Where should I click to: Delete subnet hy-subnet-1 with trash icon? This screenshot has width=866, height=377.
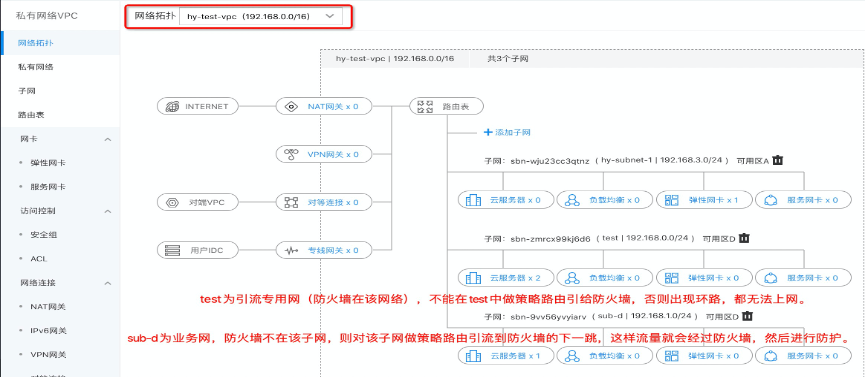pos(778,160)
